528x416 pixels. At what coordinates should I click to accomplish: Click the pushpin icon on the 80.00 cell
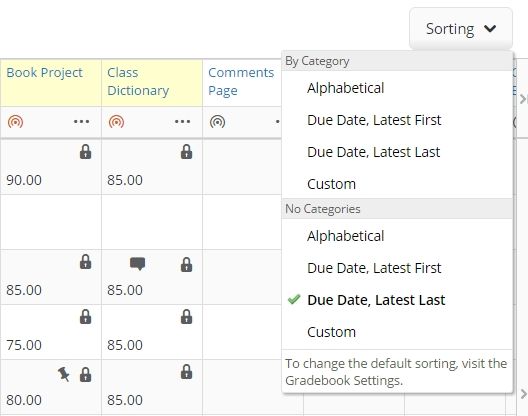pyautogui.click(x=64, y=374)
